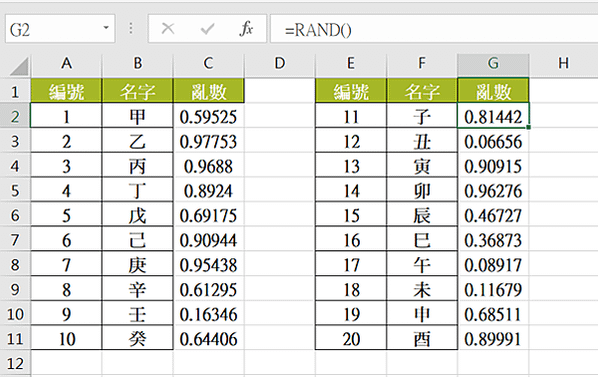598x377 pixels.
Task: Select column B header
Action: pos(138,64)
